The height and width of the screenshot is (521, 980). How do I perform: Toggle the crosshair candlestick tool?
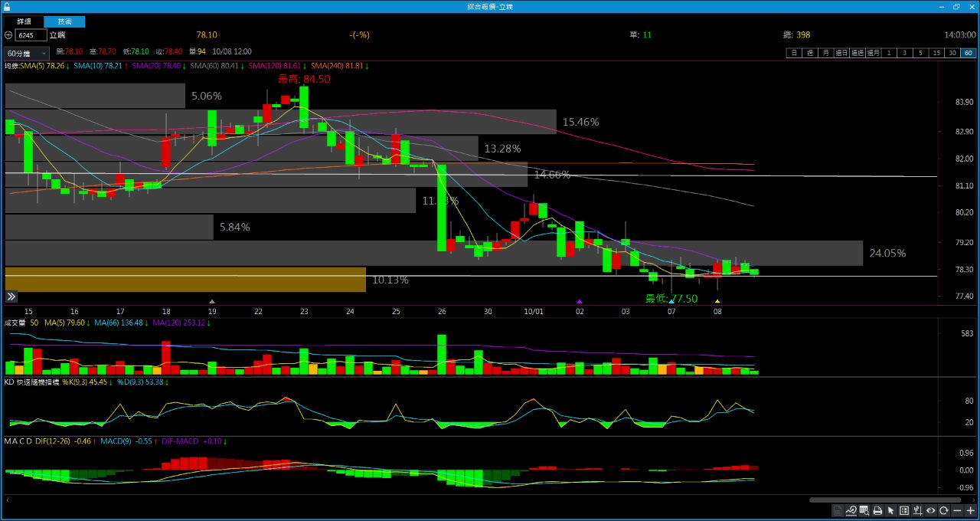917,510
